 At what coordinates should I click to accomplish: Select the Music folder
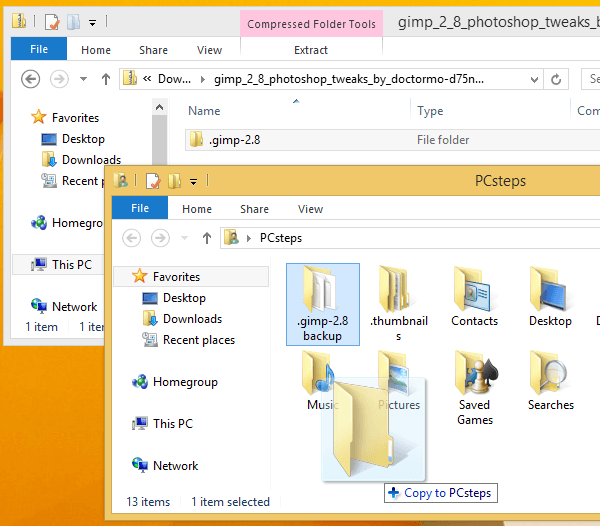(323, 381)
